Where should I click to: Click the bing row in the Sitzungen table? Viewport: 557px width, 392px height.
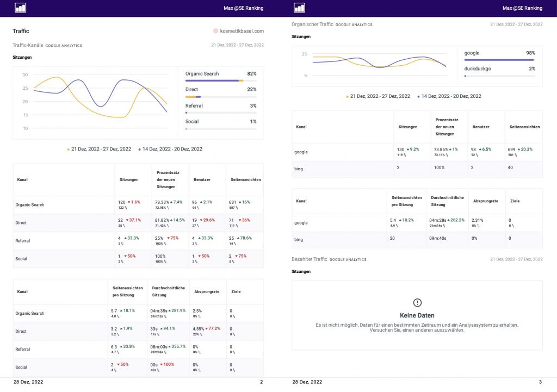[298, 169]
